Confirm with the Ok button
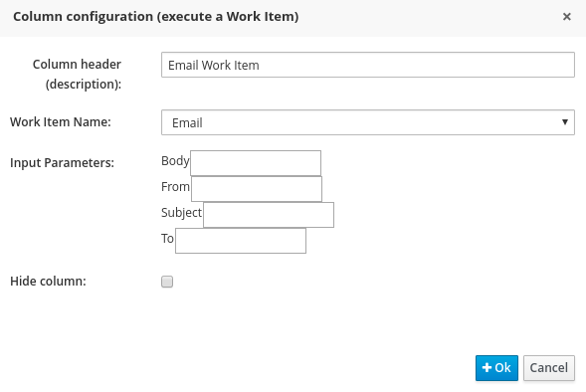 coord(496,368)
